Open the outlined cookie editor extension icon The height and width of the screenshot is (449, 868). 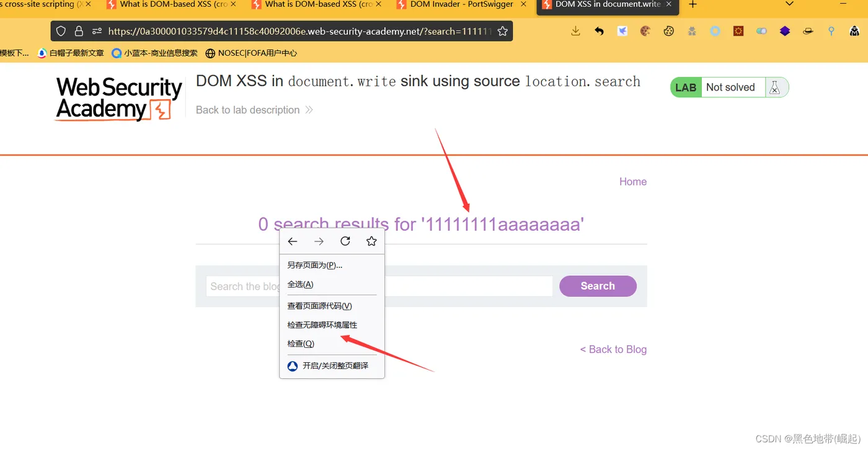click(x=668, y=31)
